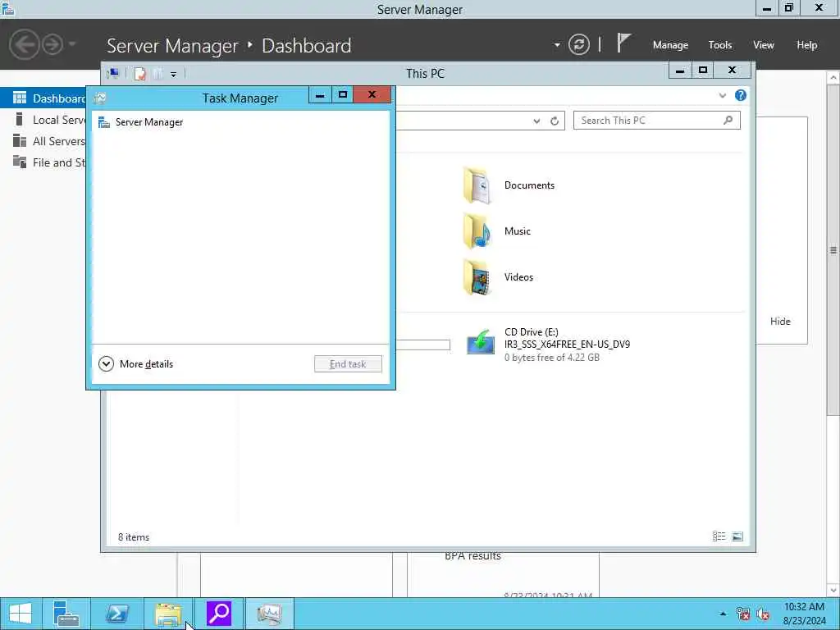Launch PowerShell from taskbar

coord(116,614)
